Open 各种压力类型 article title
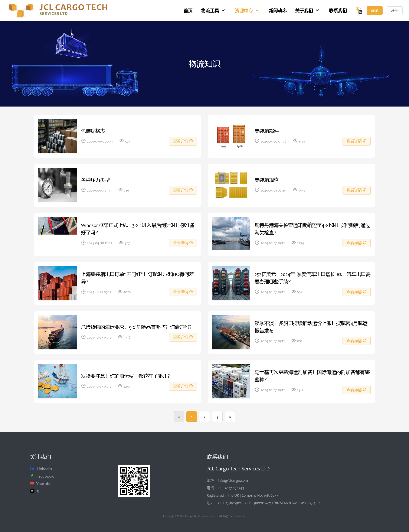Viewport: 409px width, 532px height. click(x=95, y=180)
